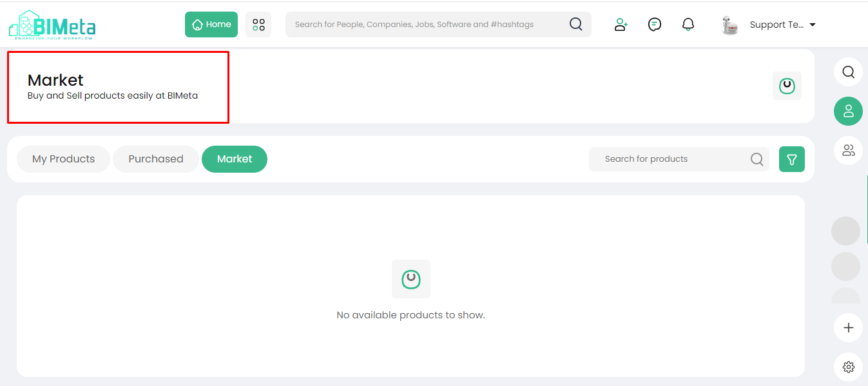Click the BIMeta logo
This screenshot has height=386, width=868.
[52, 25]
